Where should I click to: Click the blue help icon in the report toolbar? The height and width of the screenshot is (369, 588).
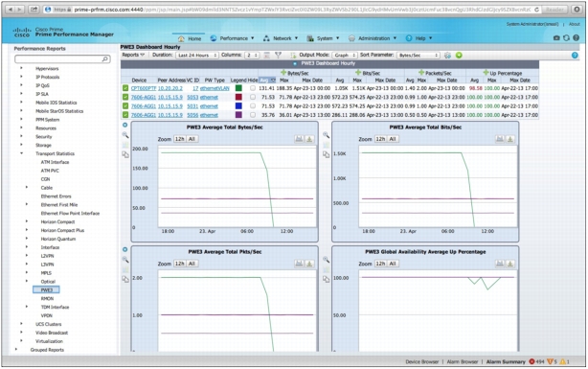coord(575,56)
